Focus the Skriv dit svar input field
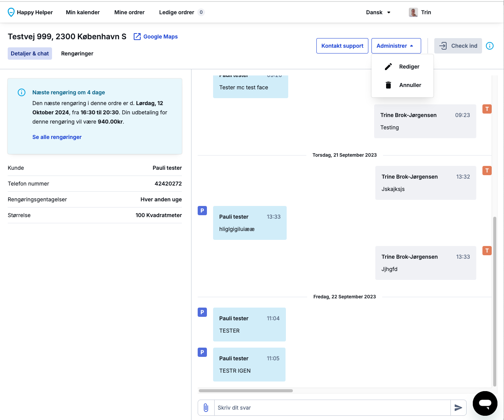This screenshot has height=420, width=504. pyautogui.click(x=332, y=408)
